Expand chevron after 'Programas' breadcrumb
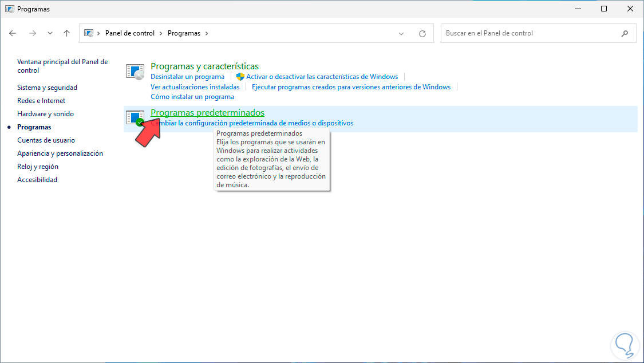 coord(207,33)
